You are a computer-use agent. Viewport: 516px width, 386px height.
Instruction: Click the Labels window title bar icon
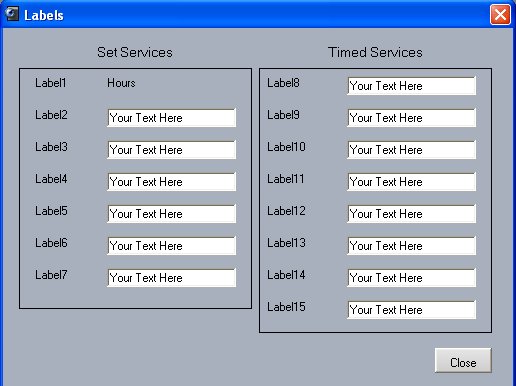pyautogui.click(x=12, y=14)
